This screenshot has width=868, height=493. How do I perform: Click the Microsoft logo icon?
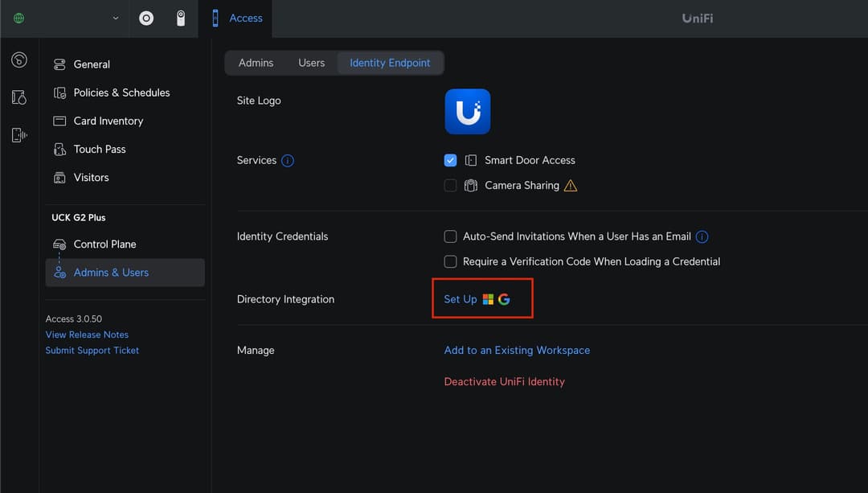[x=488, y=300]
